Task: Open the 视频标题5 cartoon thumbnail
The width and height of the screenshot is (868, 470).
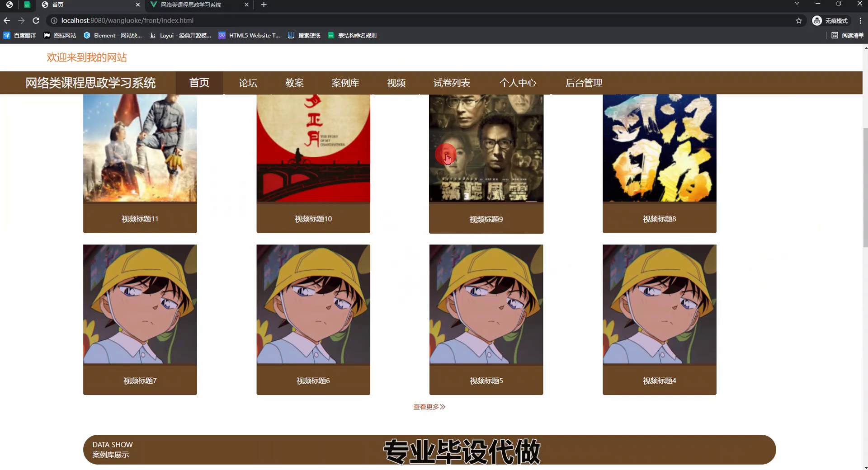Action: [486, 304]
